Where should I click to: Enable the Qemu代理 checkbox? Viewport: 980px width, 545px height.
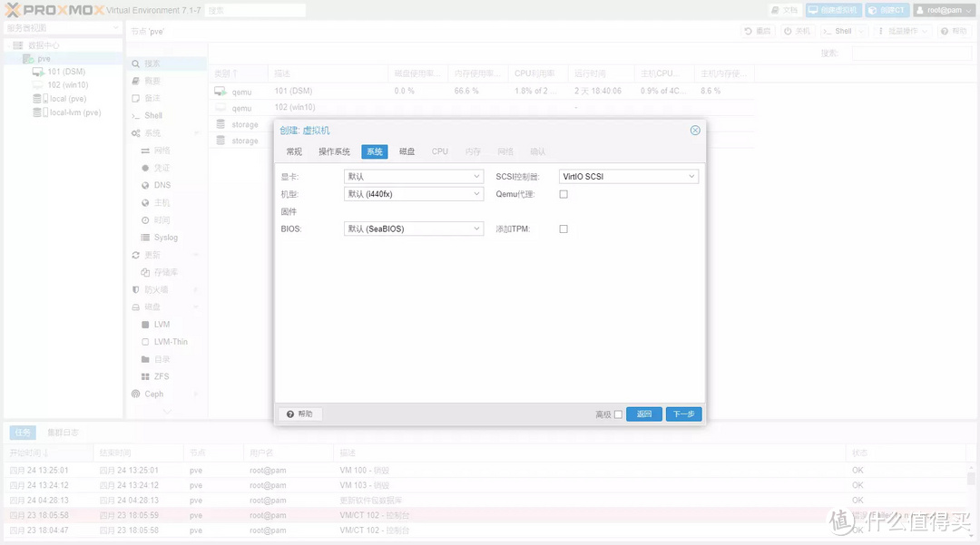coord(563,194)
